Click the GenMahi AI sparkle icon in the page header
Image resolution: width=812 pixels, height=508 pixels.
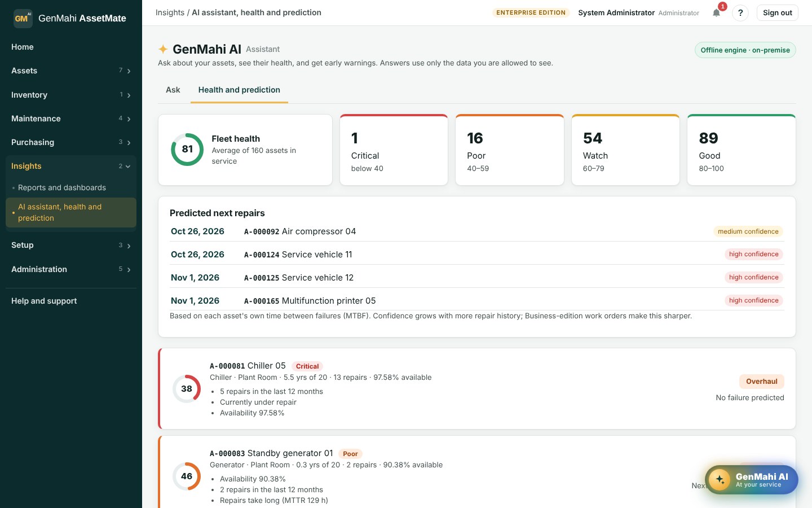point(163,49)
